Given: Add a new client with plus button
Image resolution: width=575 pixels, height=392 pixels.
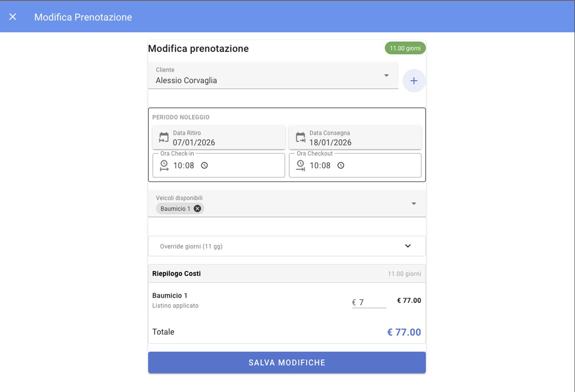Looking at the screenshot, I should point(414,81).
